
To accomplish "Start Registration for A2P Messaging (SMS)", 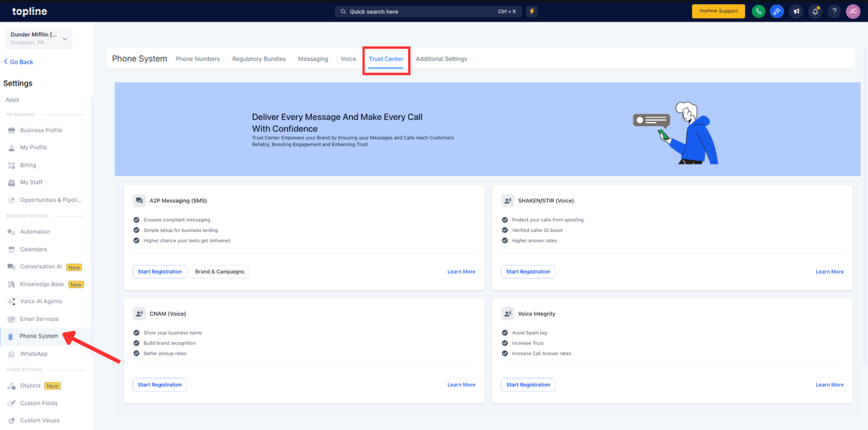I will click(x=160, y=272).
